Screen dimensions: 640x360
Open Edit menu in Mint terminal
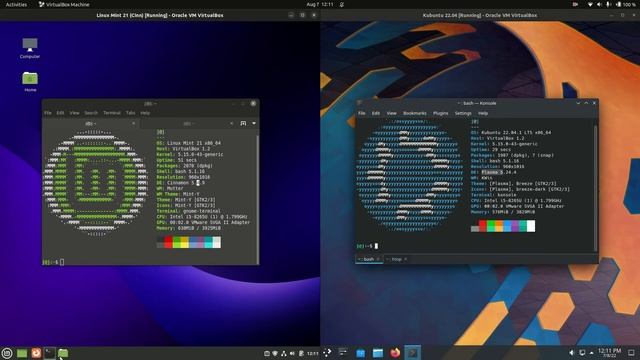point(60,113)
